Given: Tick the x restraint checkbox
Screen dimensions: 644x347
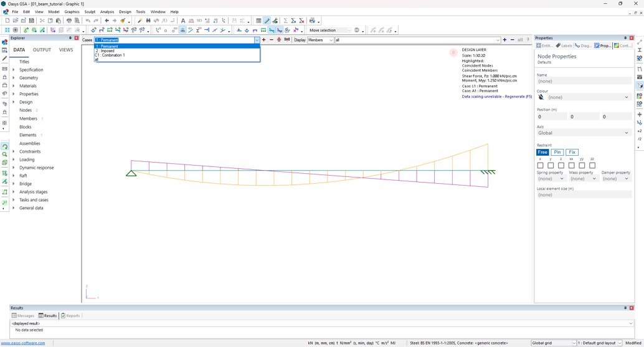Looking at the screenshot, I should pos(540,166).
